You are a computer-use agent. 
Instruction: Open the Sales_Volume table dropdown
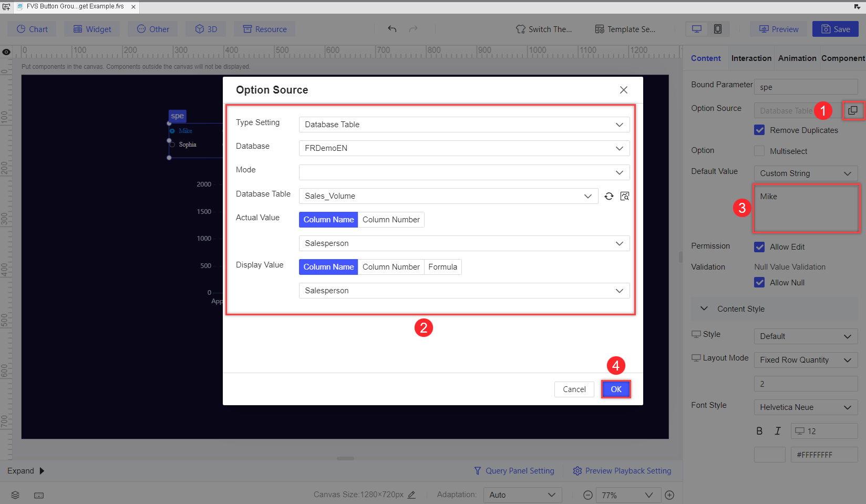[x=449, y=196]
